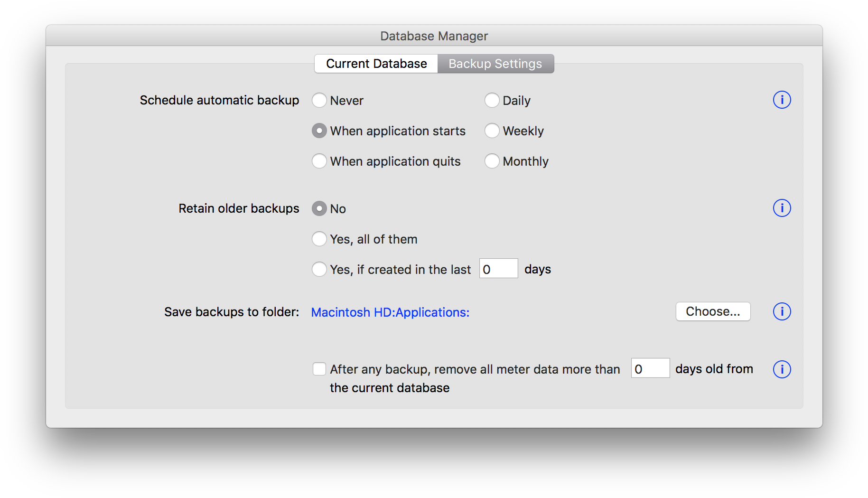This screenshot has width=868, height=498.
Task: Show info icon for Retain older backups
Action: coord(782,208)
